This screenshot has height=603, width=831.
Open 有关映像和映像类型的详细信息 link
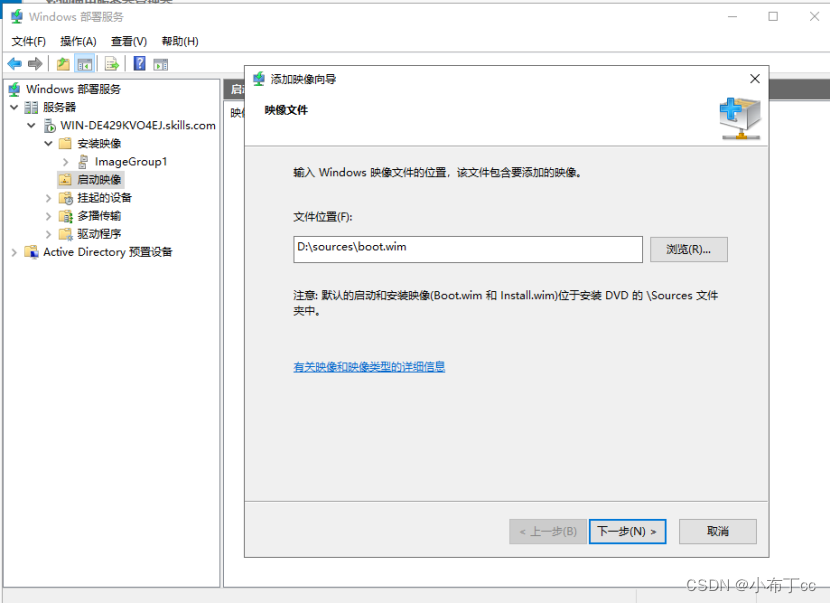(x=369, y=367)
